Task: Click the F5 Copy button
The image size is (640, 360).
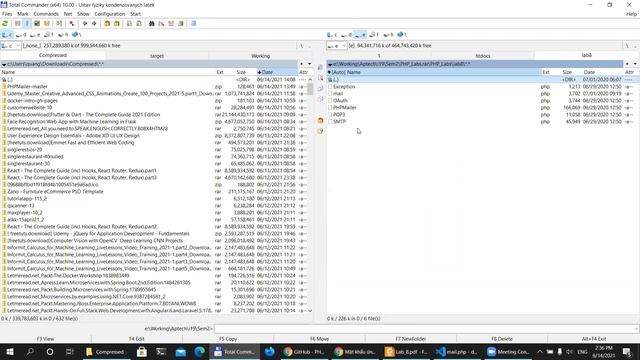Action: point(228,339)
